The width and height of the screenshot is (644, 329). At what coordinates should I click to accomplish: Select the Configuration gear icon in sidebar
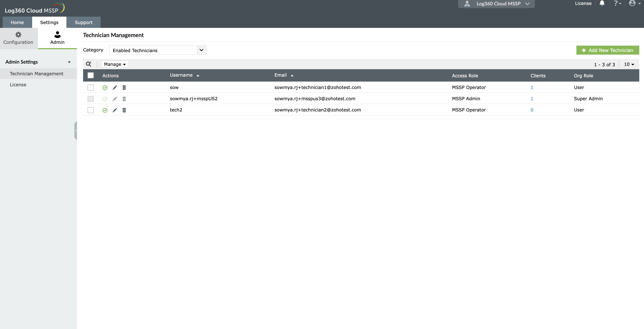click(x=18, y=35)
